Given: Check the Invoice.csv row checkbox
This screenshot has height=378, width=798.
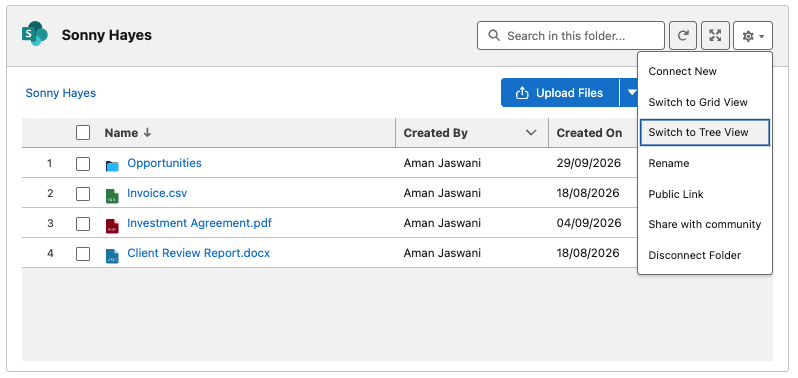Looking at the screenshot, I should pos(83,194).
